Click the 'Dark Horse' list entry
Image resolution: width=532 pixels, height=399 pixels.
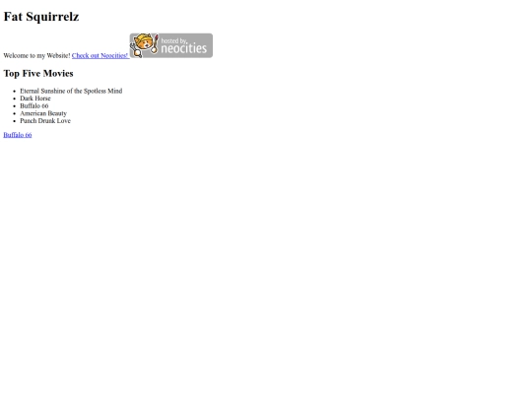tap(35, 99)
